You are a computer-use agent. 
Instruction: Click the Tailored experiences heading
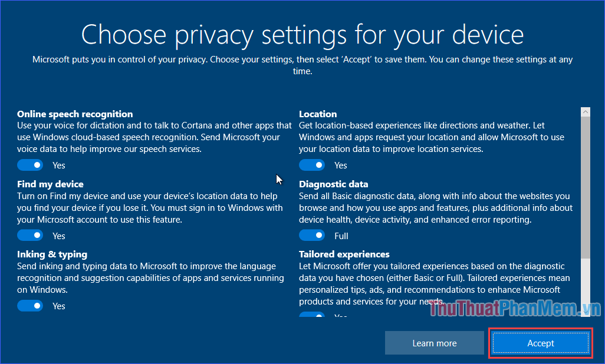[344, 254]
